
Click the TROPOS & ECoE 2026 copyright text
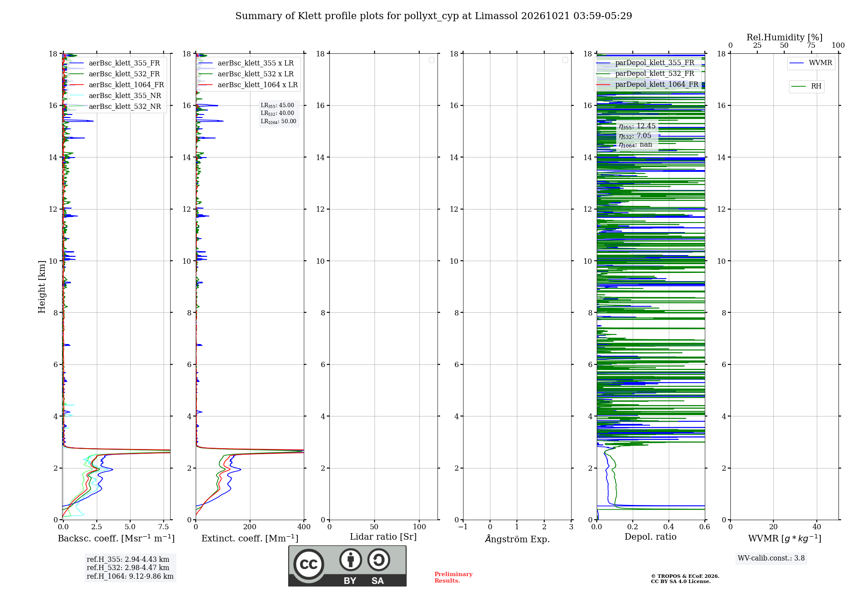tap(685, 576)
